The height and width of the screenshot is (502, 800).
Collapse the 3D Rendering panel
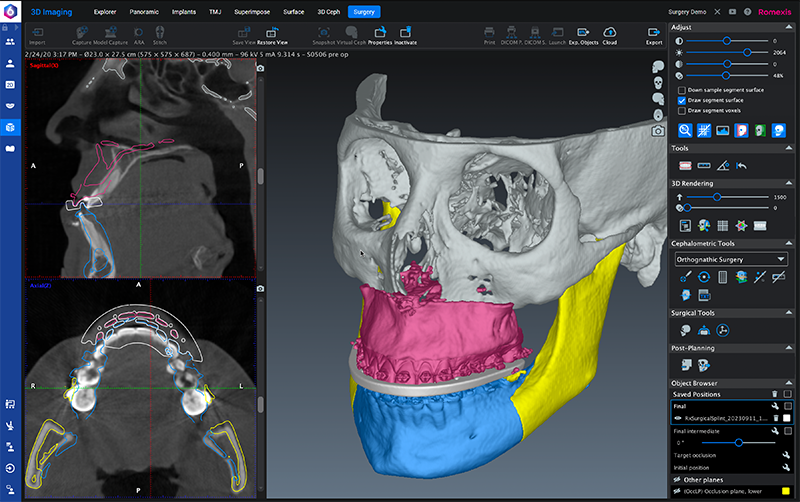point(789,183)
